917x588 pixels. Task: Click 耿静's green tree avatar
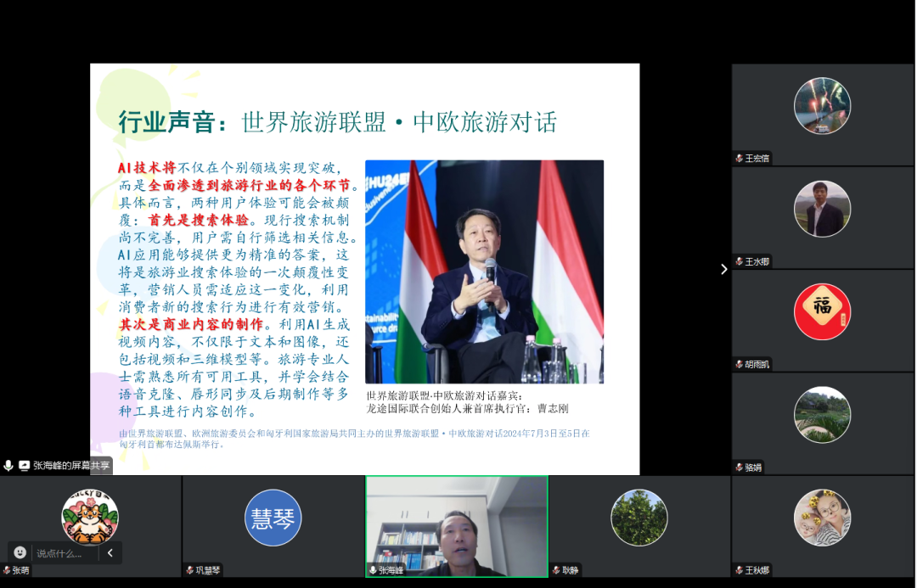[x=639, y=518]
